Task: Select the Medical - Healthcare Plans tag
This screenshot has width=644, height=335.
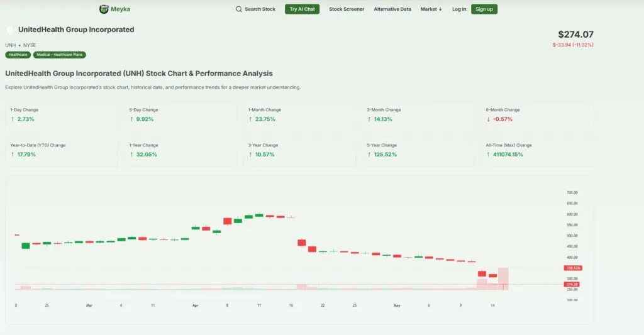Action: [x=60, y=55]
